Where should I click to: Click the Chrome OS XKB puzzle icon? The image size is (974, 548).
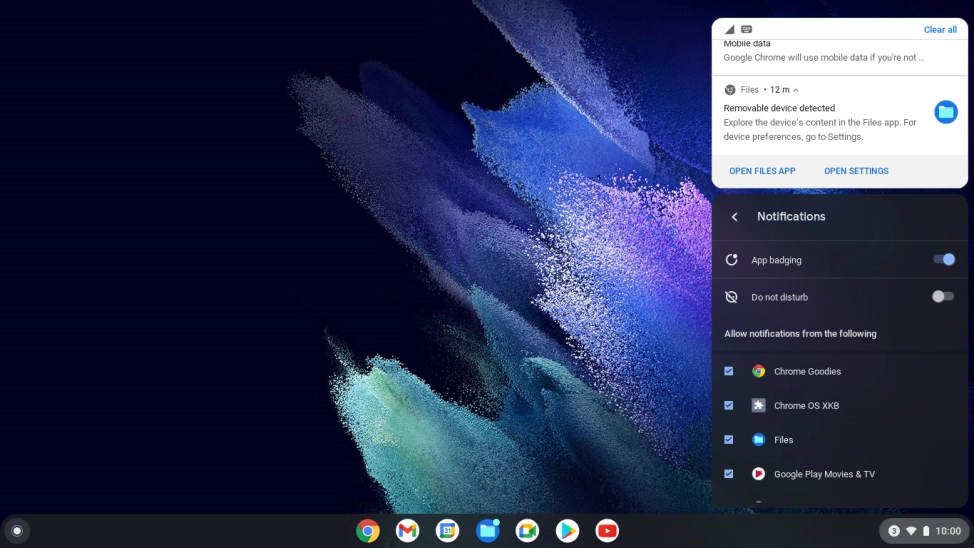758,405
